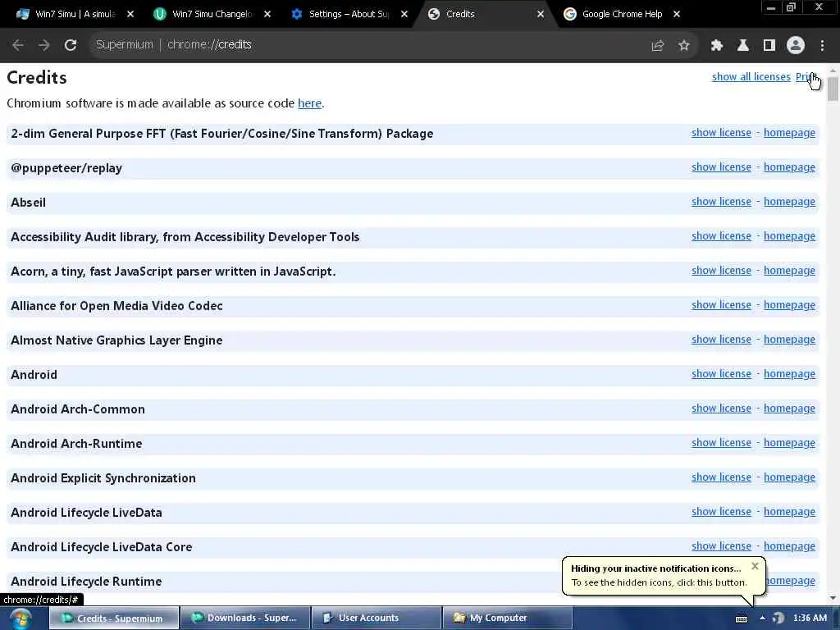Click the on-screen keyboard tray icon
This screenshot has height=630, width=840.
click(742, 619)
